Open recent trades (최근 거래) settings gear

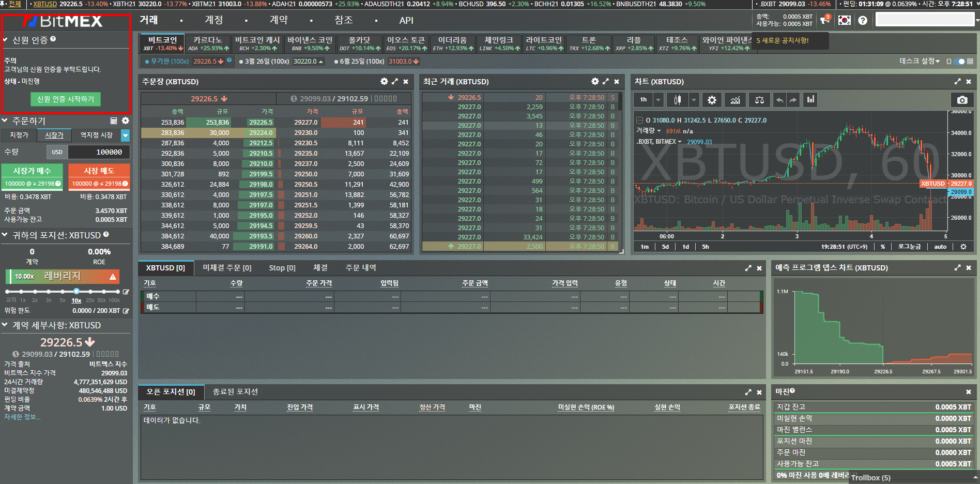pyautogui.click(x=595, y=81)
